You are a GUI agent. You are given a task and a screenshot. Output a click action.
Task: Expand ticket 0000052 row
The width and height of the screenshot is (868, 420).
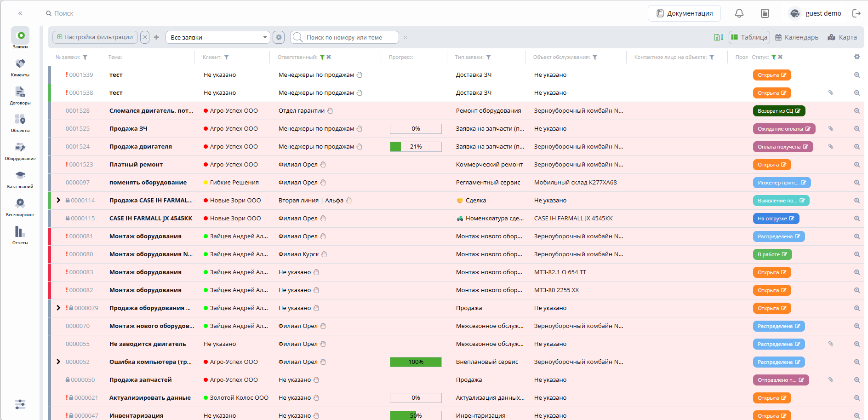coord(58,362)
